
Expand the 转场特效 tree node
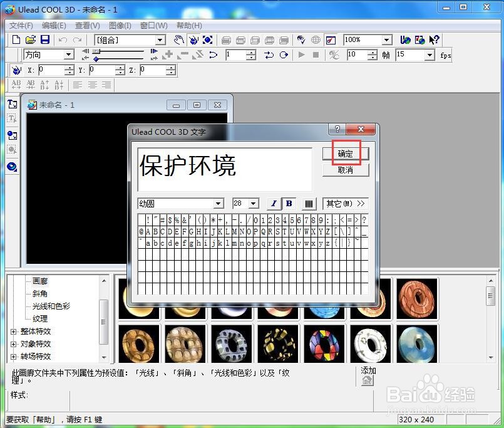(x=13, y=357)
